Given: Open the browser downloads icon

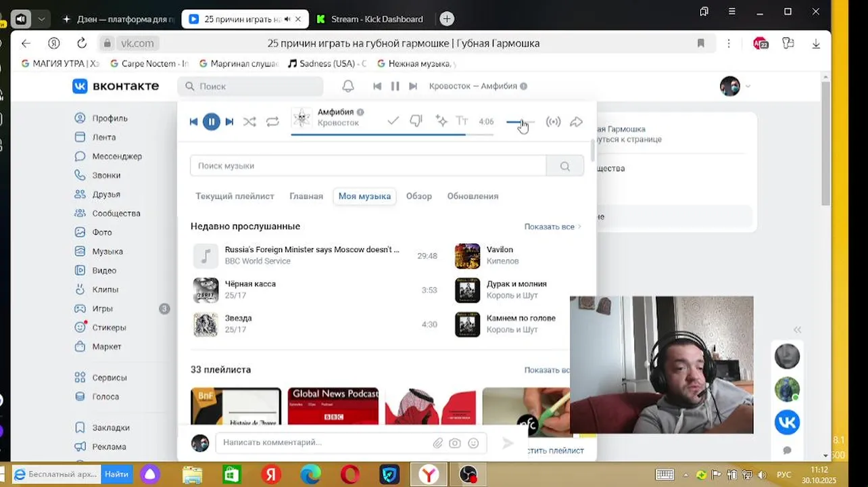Looking at the screenshot, I should click(x=816, y=43).
